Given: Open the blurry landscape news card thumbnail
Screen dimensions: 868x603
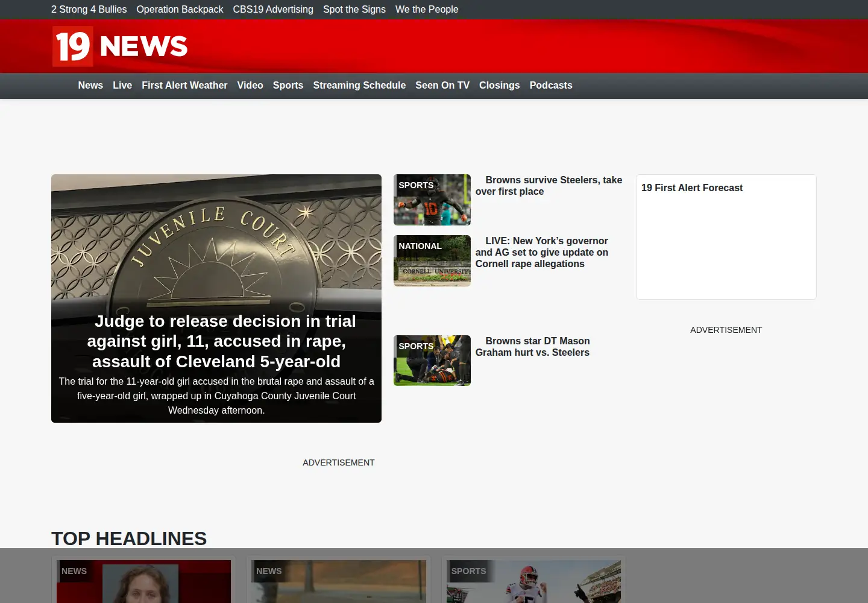Looking at the screenshot, I should point(339,582).
